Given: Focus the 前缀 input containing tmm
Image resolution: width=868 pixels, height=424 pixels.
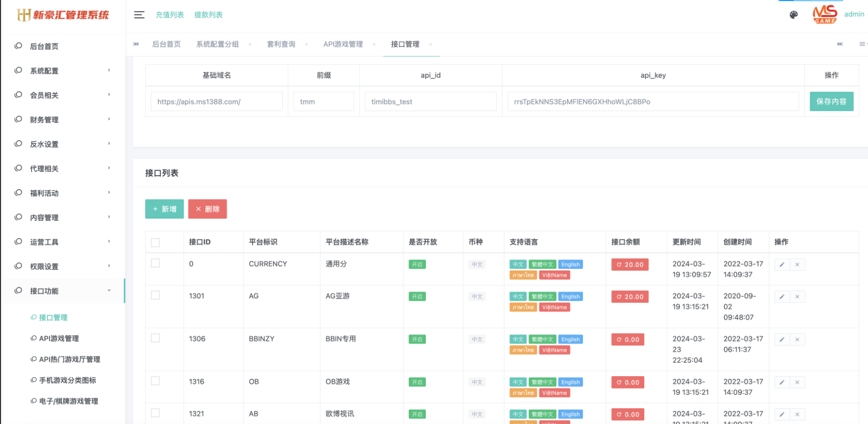Looking at the screenshot, I should [x=324, y=102].
